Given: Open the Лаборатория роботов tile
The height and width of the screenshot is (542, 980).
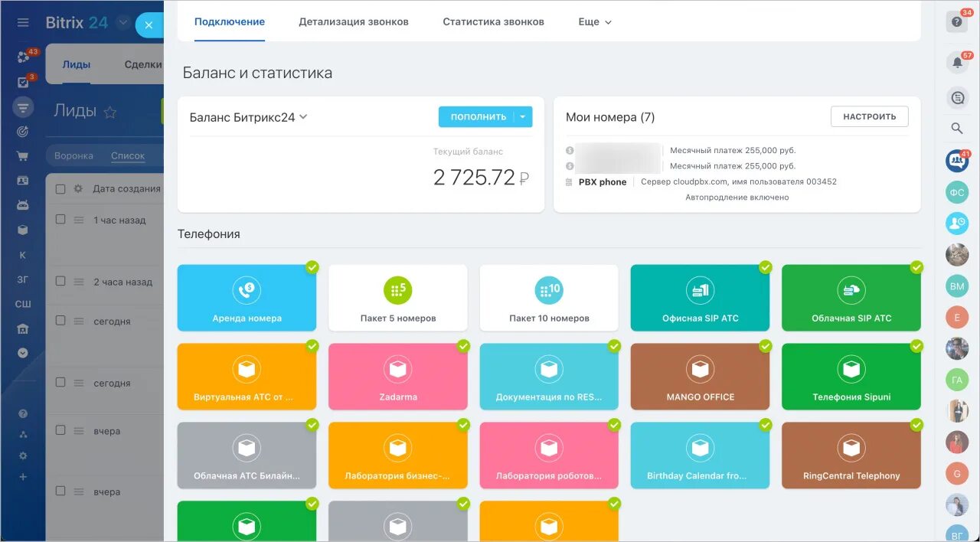Looking at the screenshot, I should [549, 455].
